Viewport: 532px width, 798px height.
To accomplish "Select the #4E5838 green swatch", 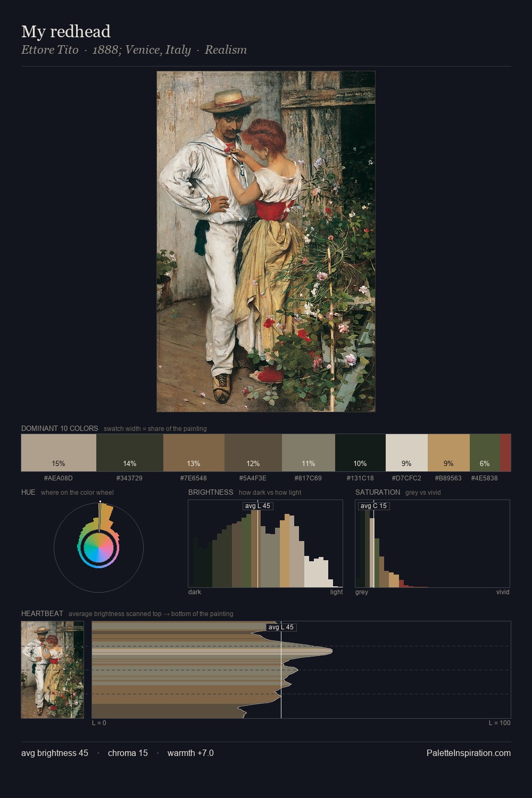I will [485, 453].
